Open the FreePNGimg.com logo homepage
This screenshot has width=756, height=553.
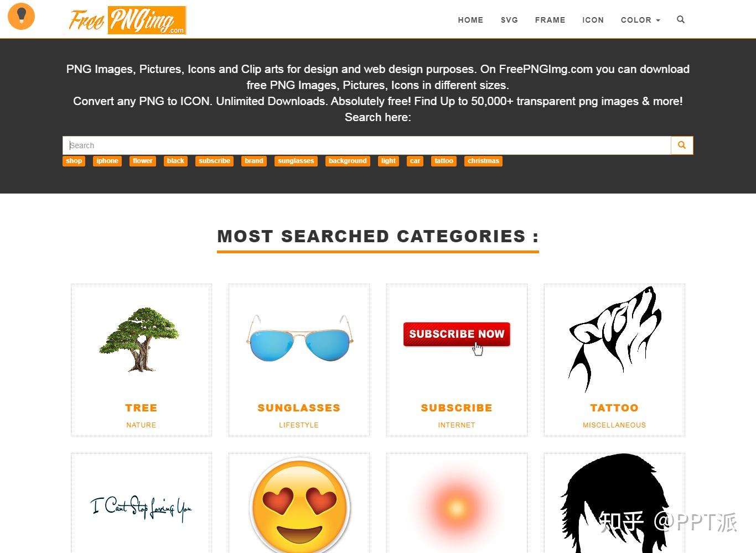pyautogui.click(x=127, y=20)
